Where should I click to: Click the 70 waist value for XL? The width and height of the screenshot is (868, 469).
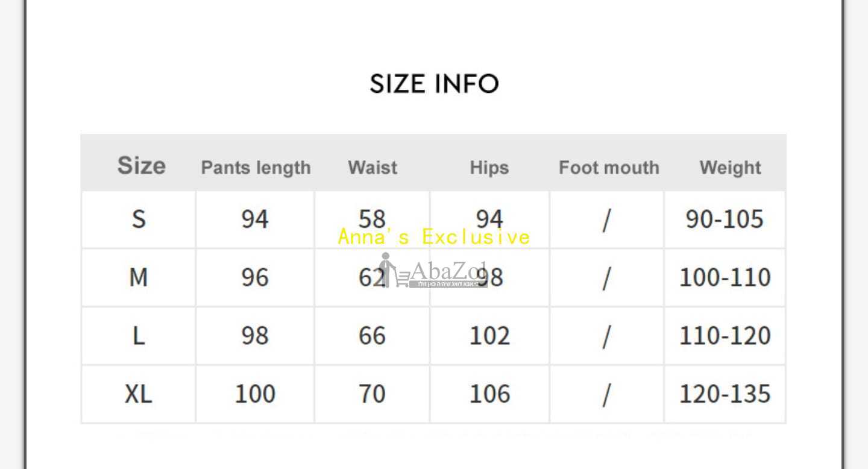click(372, 394)
